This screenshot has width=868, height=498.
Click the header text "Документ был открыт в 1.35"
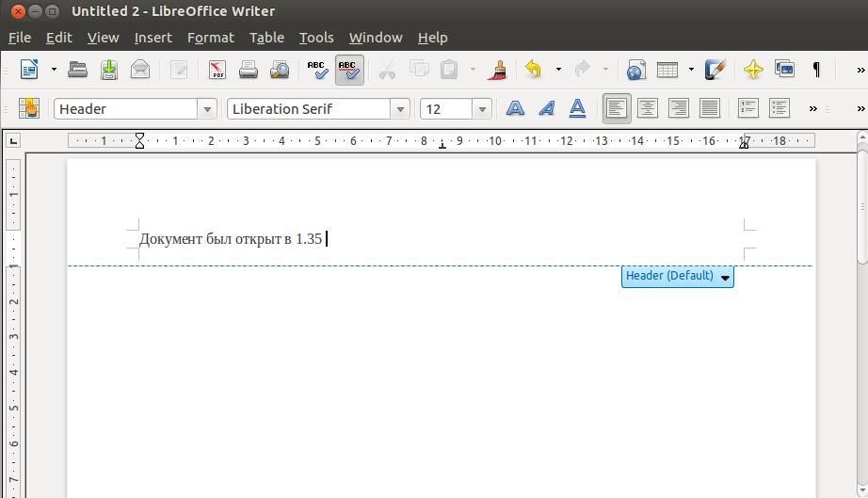(x=231, y=239)
